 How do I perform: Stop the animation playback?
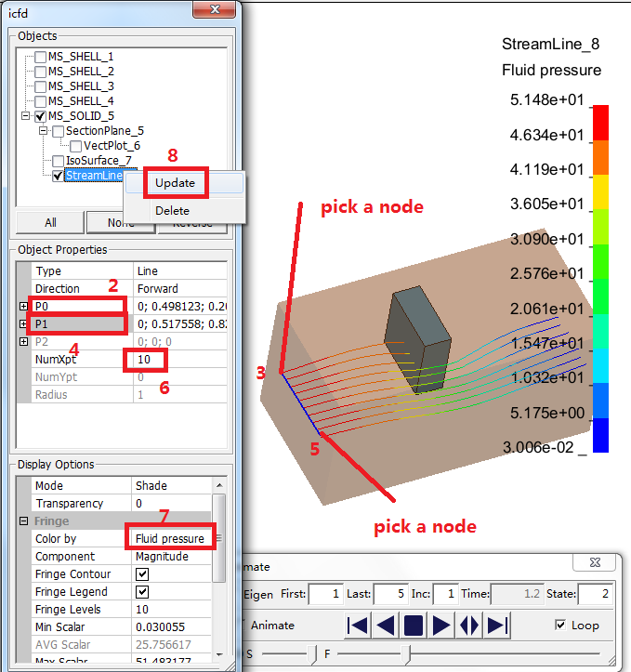(414, 626)
